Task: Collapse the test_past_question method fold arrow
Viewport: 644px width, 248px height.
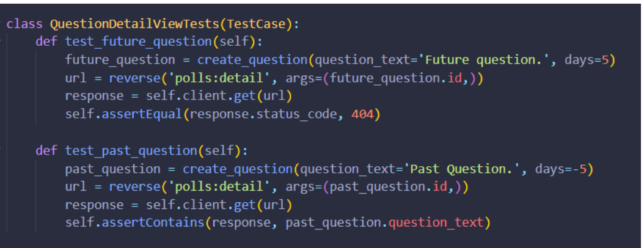Action: 1,150
